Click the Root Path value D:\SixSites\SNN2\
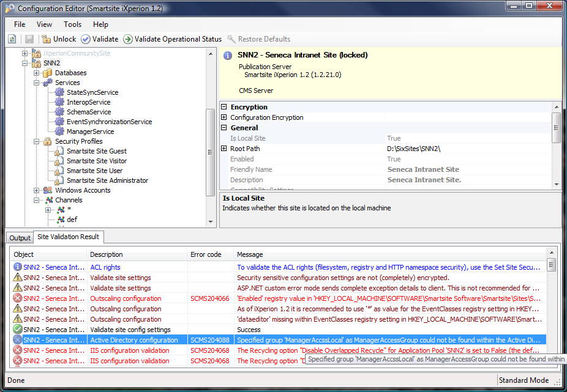The image size is (567, 392). [x=414, y=149]
